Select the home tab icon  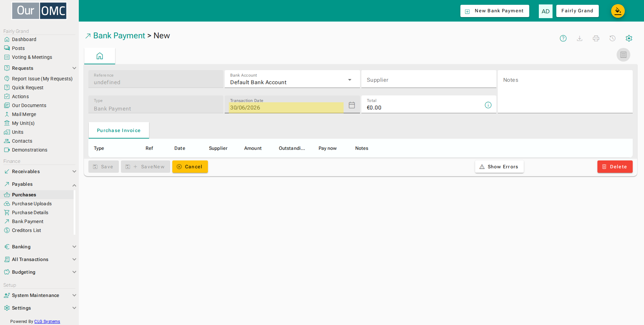pos(100,56)
